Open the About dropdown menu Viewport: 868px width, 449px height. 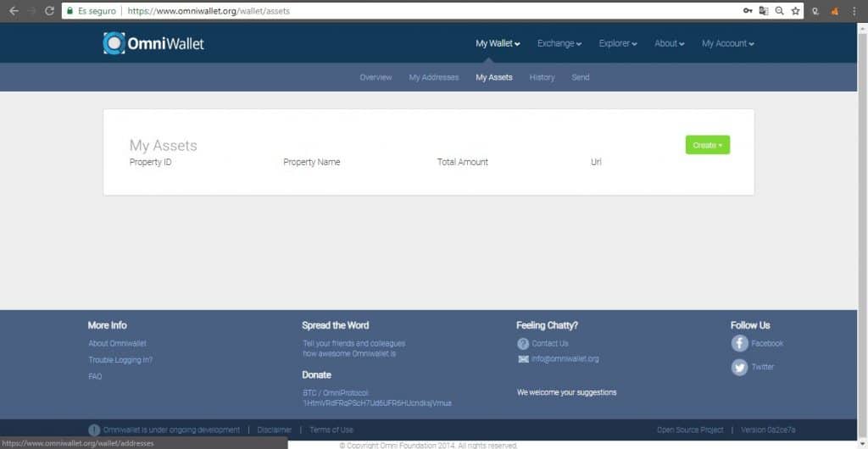point(670,43)
